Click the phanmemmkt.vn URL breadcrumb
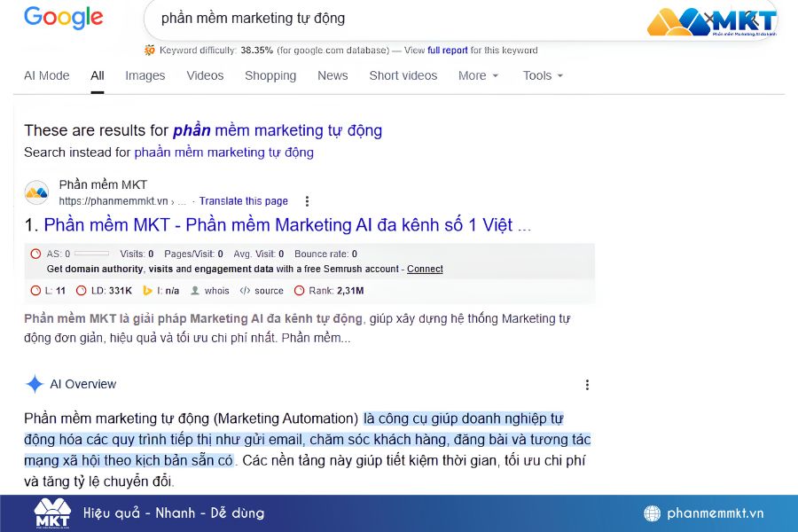 click(122, 201)
